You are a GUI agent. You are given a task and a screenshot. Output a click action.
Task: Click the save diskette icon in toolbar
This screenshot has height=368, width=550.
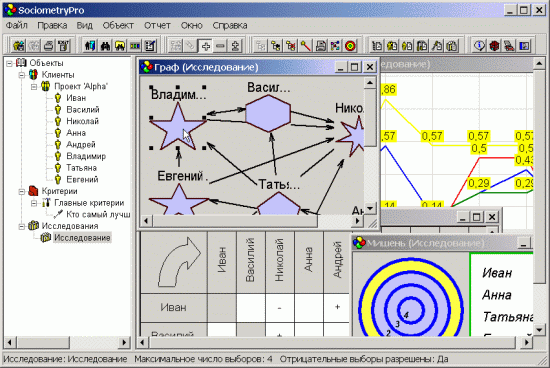click(321, 46)
